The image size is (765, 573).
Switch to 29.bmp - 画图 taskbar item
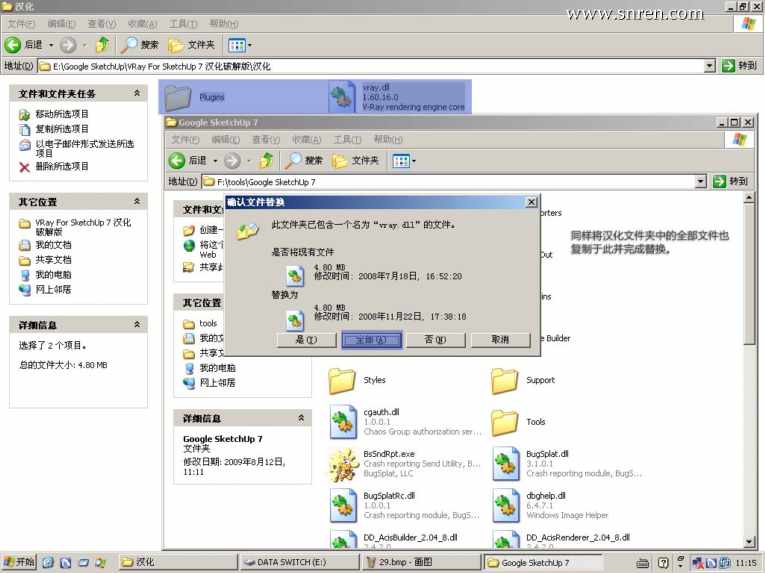click(422, 563)
